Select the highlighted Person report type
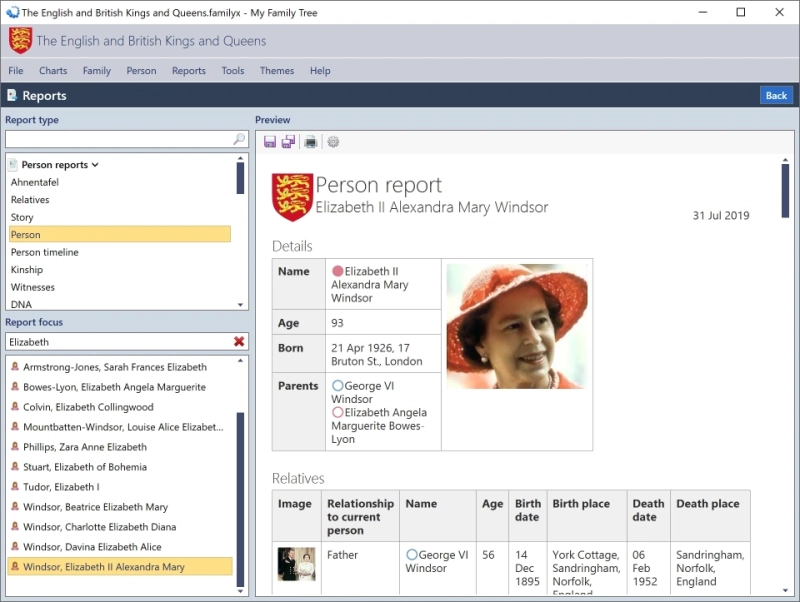The image size is (800, 602). [120, 234]
